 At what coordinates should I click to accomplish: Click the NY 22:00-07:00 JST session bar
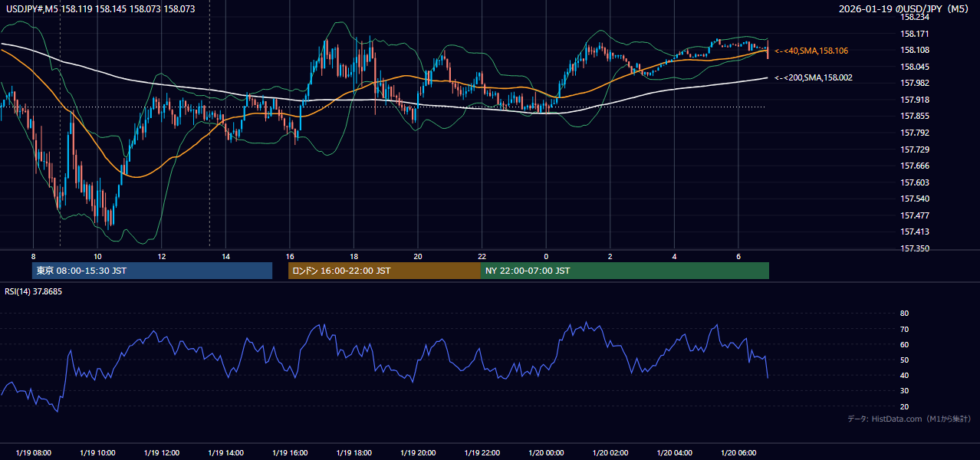tap(625, 271)
